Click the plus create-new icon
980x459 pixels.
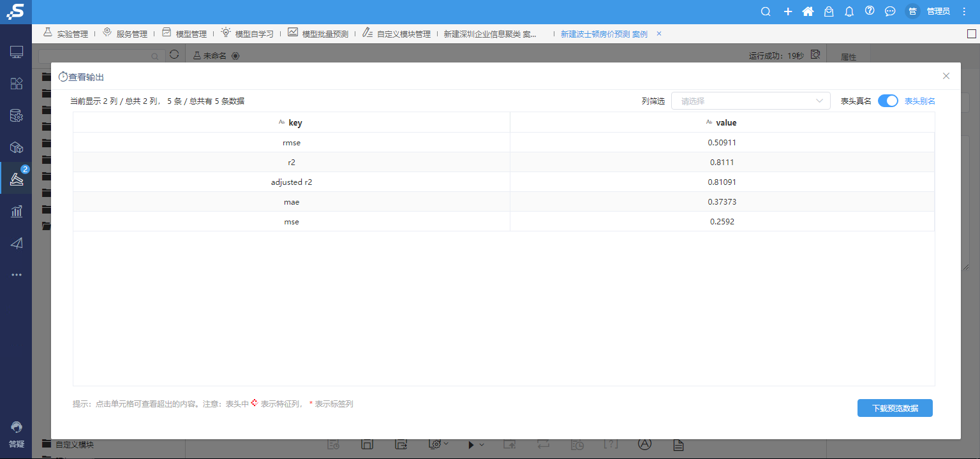788,11
